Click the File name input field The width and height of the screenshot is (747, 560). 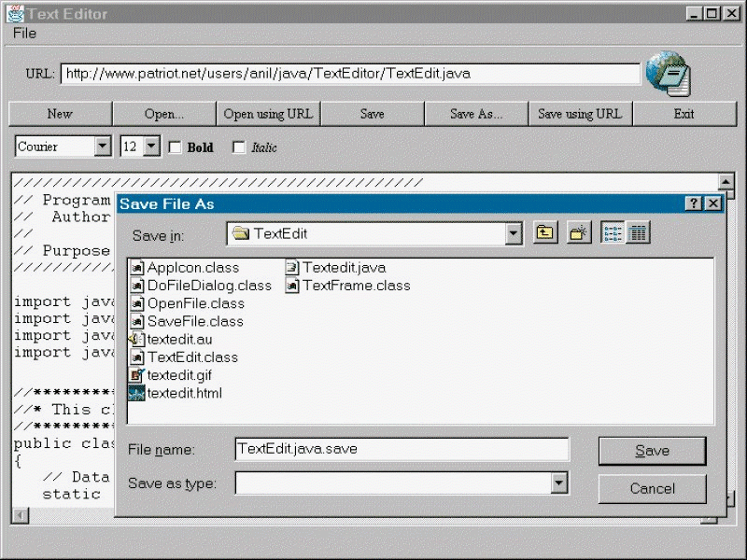402,449
